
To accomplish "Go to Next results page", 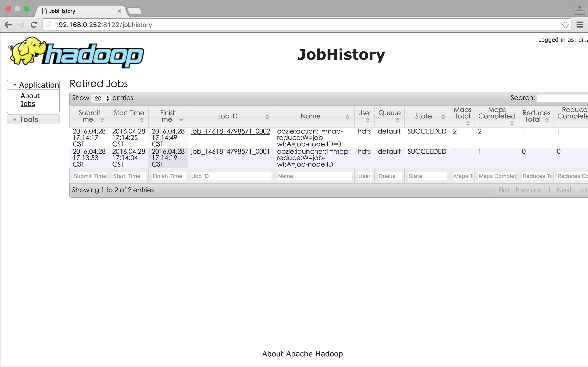I will [x=564, y=190].
